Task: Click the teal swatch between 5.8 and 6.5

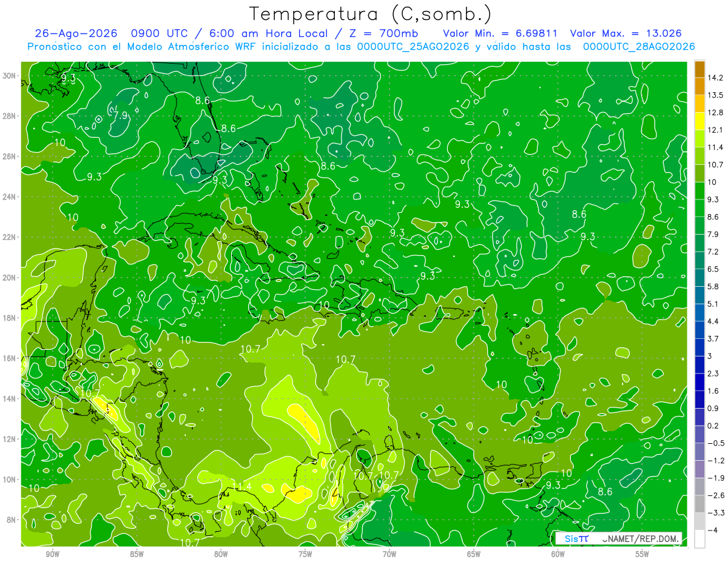Action: click(x=699, y=278)
